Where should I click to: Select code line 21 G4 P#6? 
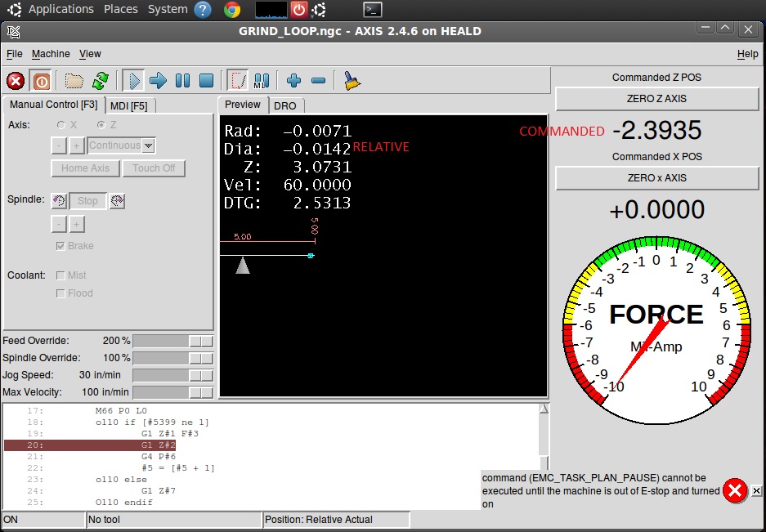pos(159,457)
